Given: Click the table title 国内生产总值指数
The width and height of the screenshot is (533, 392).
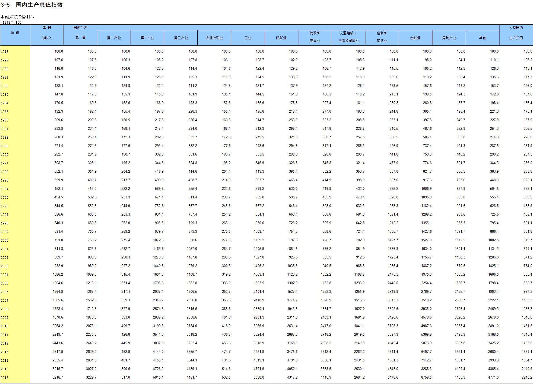Looking at the screenshot, I should click(39, 5).
